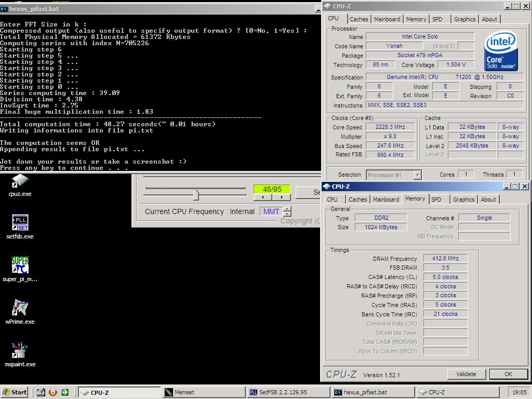Image resolution: width=532 pixels, height=399 pixels.
Task: Open Graphics tab in top CPU-Z window
Action: click(464, 19)
